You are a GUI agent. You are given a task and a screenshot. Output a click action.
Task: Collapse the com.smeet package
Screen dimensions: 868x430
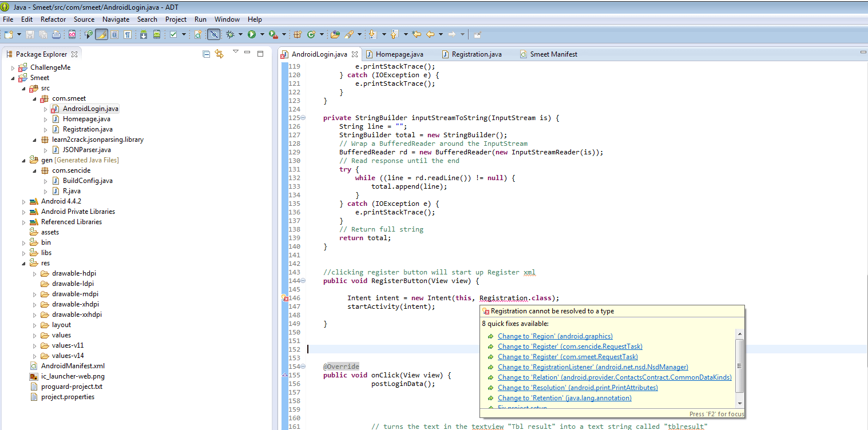(x=34, y=98)
